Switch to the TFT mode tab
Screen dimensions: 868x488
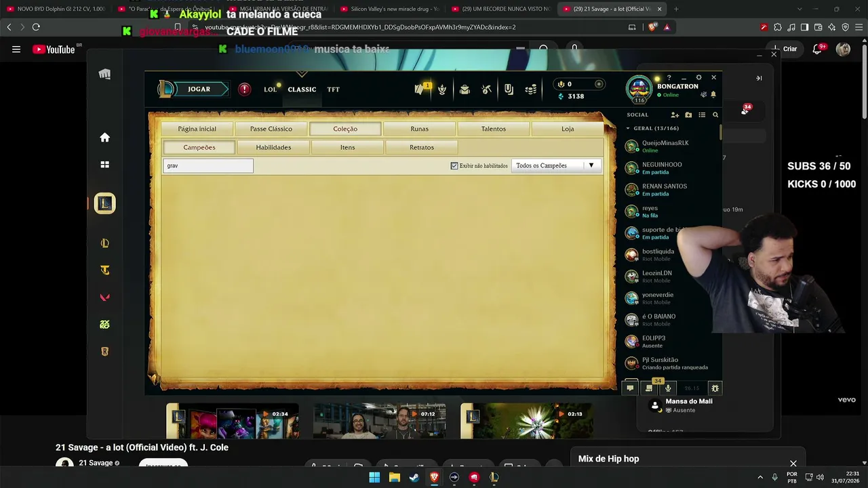pos(334,89)
